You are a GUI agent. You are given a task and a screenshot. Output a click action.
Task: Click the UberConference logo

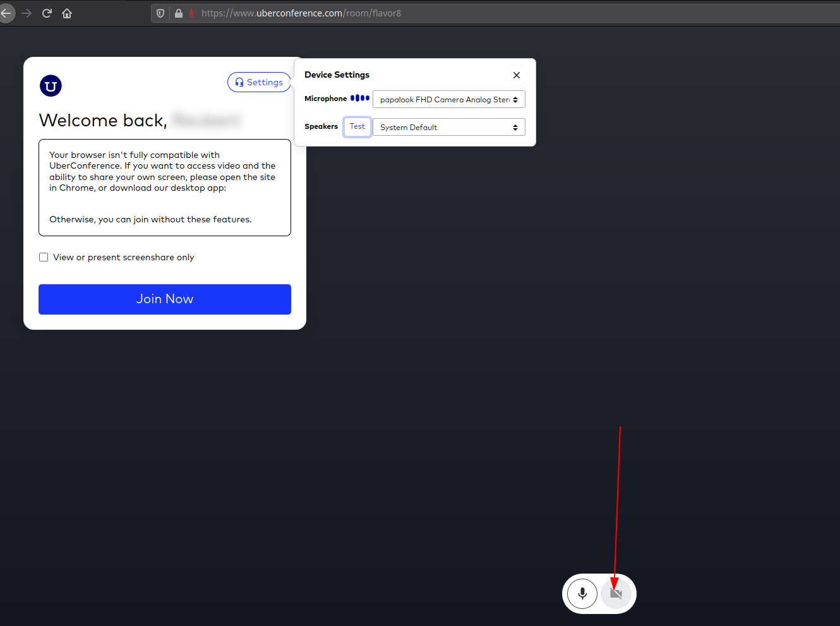point(51,86)
